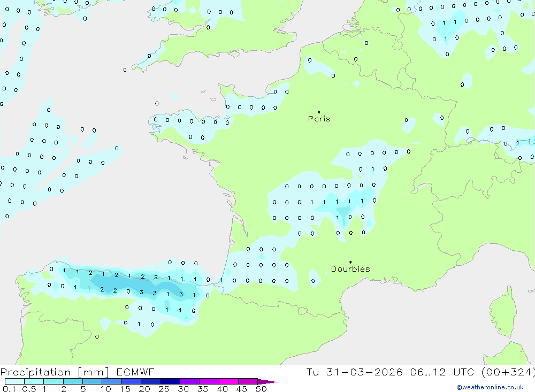Pick the 20–25 mm legend color swatch
Viewport: 535px width, 392px height.
[x=151, y=381]
